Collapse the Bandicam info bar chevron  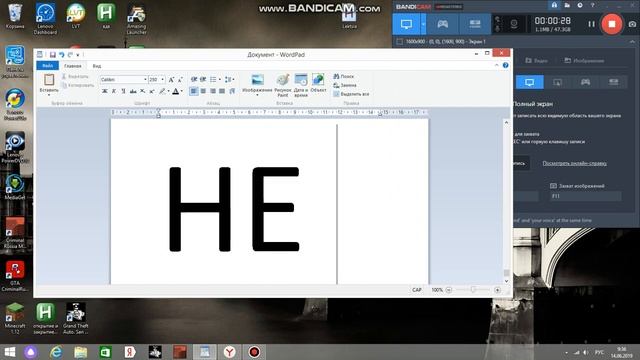point(632,42)
